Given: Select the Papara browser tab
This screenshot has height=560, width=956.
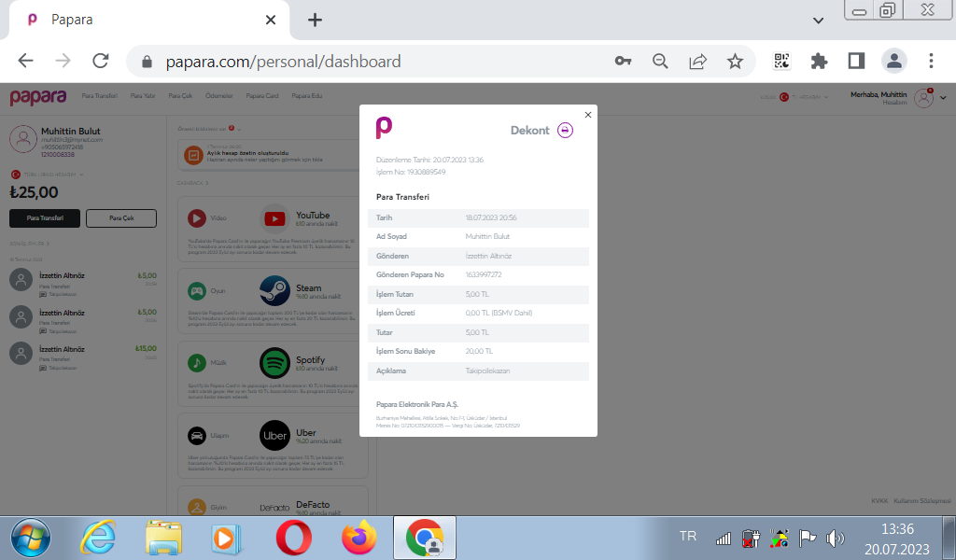Looking at the screenshot, I should 149,21.
